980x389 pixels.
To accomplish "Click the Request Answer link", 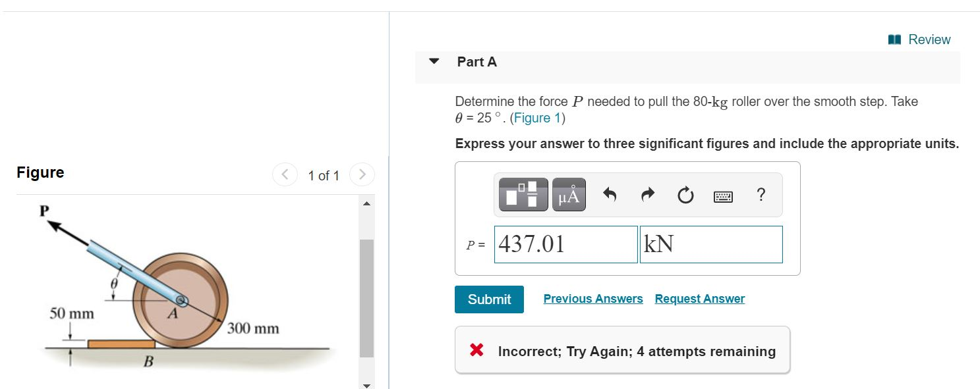I will 699,298.
